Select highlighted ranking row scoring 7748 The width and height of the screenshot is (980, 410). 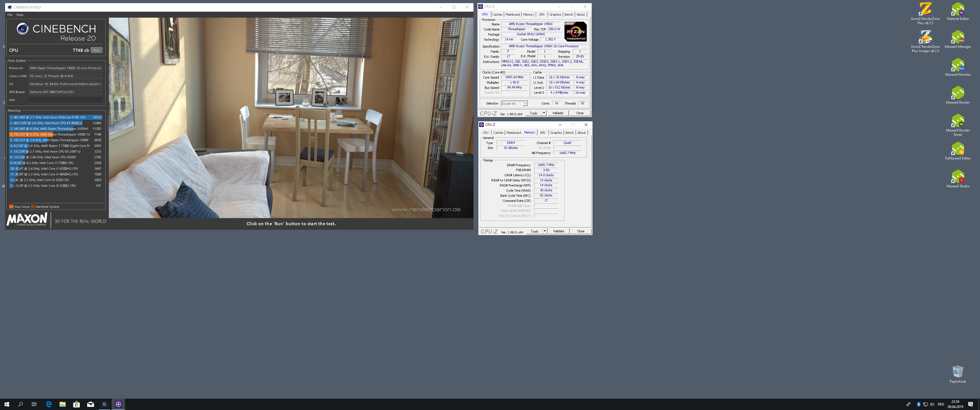[56, 135]
